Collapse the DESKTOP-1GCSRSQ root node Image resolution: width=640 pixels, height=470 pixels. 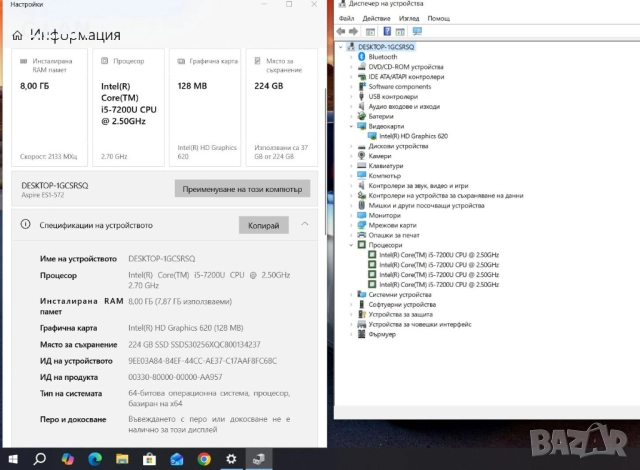[x=341, y=47]
